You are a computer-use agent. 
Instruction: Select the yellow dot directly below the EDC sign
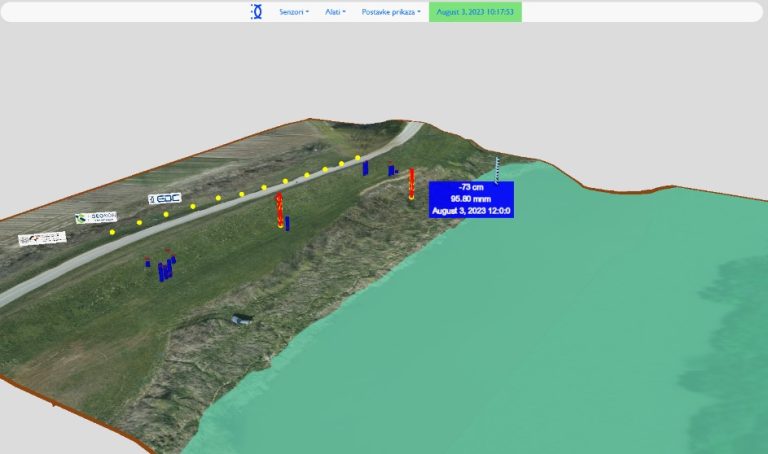(166, 214)
